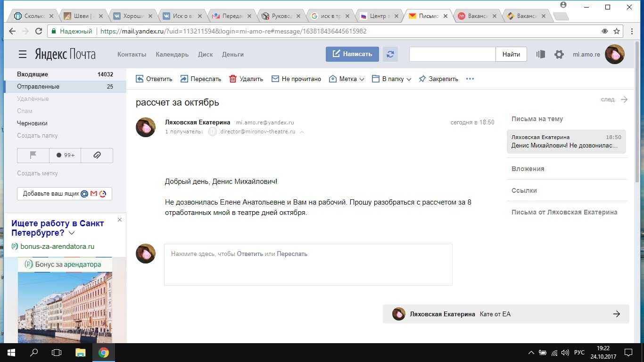
Task: Filter messages with attachments paperclip
Action: tap(97, 155)
